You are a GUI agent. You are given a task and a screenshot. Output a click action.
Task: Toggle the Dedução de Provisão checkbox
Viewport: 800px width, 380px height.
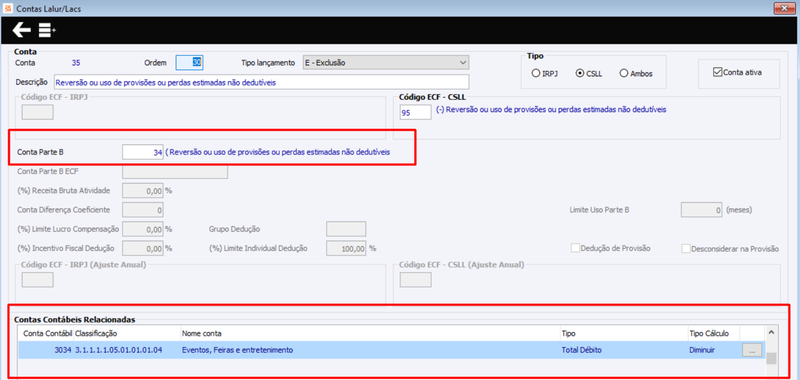click(x=575, y=248)
